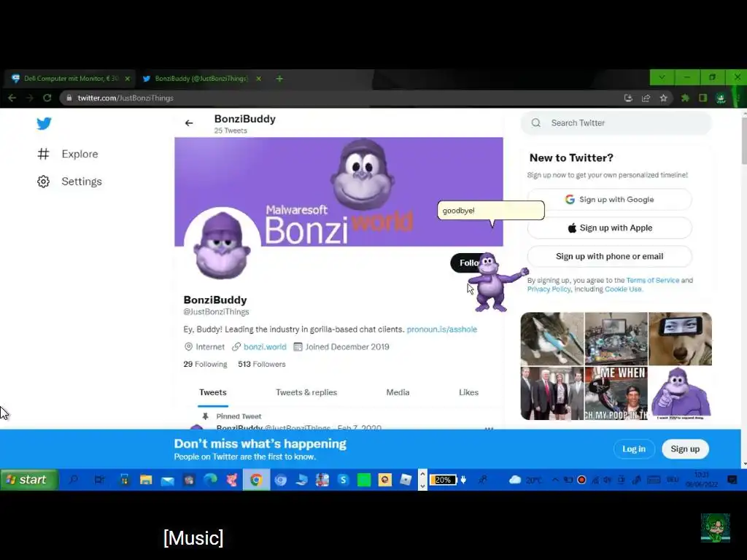This screenshot has height=560, width=747.
Task: Open the ME WHEN meme thumbnail
Action: tap(616, 393)
